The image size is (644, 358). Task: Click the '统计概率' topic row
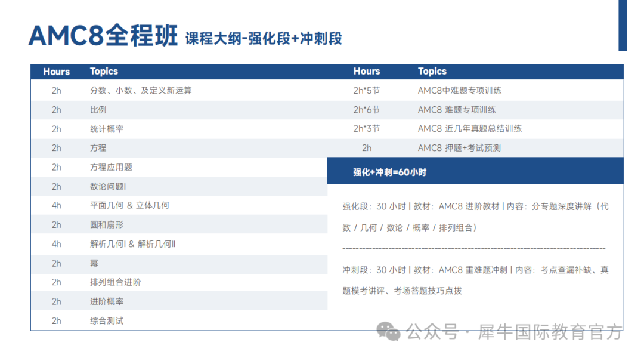(x=107, y=129)
